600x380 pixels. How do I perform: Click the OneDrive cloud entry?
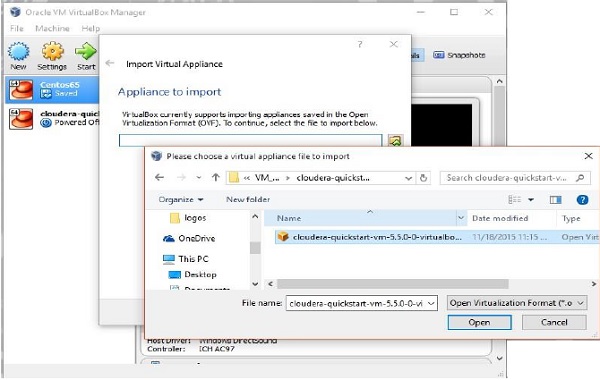(189, 238)
